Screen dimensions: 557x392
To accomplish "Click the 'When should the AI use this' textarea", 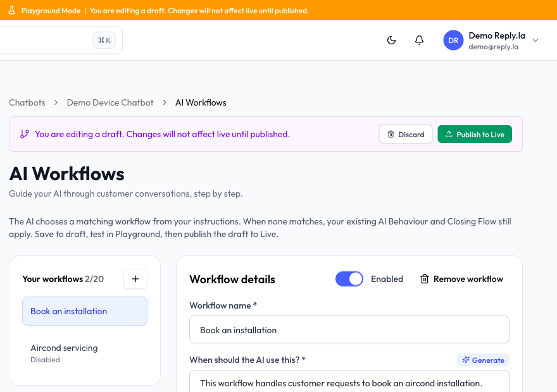I will click(349, 382).
